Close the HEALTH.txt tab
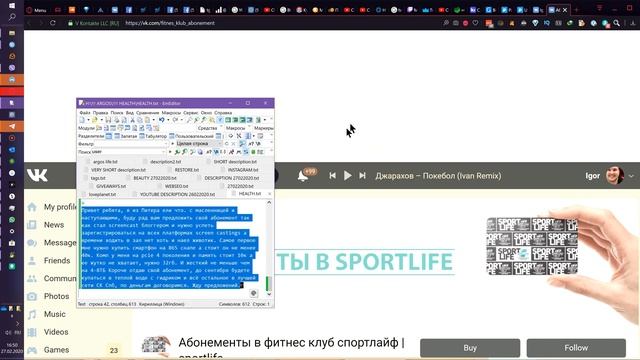640x360 pixels. [269, 194]
